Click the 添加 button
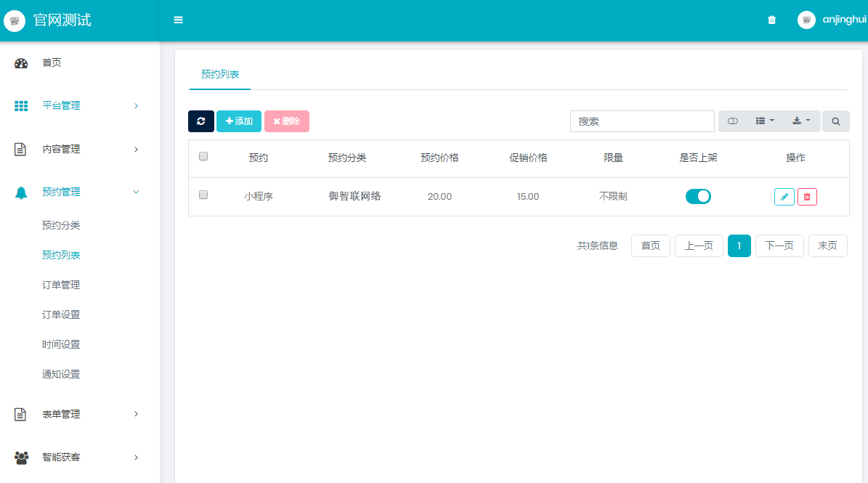This screenshot has width=868, height=483. pos(239,121)
